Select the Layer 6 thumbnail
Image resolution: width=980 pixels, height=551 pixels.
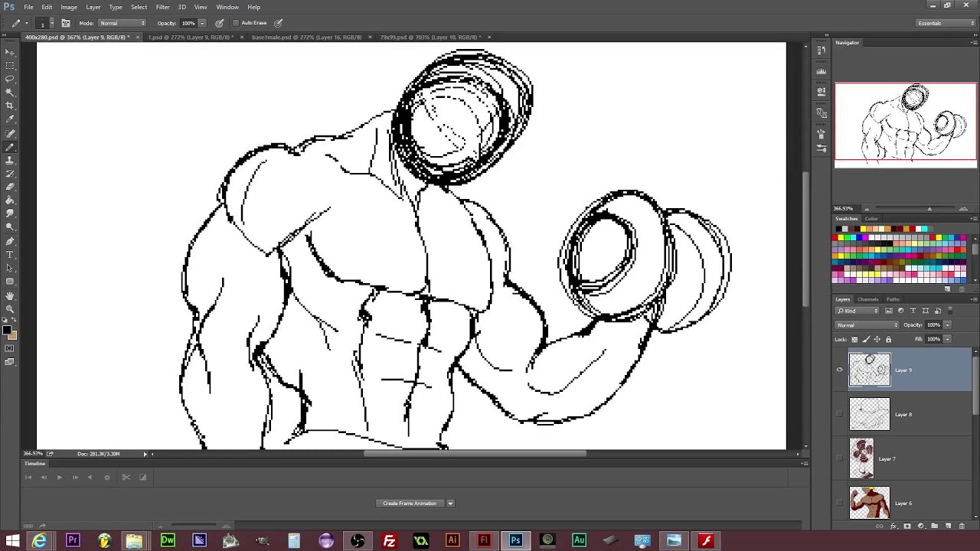[x=869, y=503]
